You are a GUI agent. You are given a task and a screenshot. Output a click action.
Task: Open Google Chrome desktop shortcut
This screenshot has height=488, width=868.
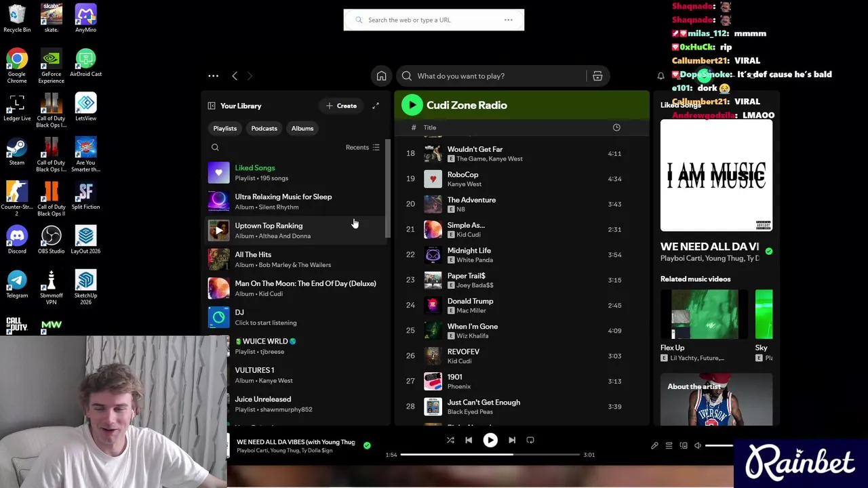(x=17, y=66)
